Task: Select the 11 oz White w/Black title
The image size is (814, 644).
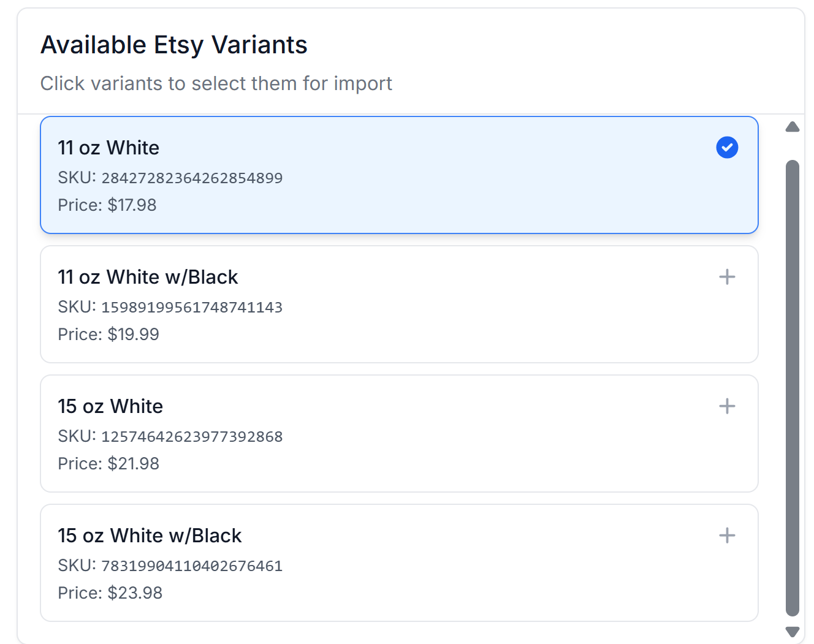Action: 148,277
